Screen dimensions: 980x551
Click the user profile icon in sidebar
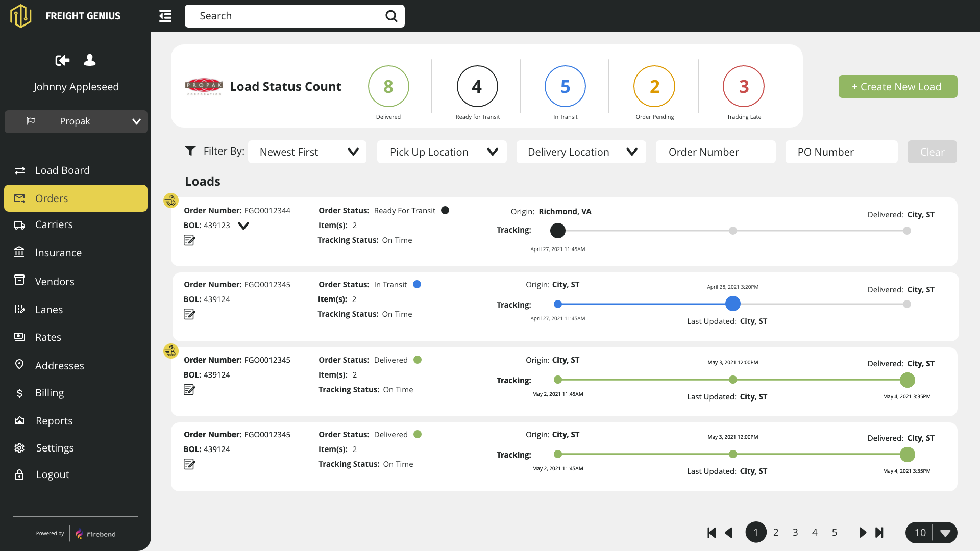click(89, 60)
